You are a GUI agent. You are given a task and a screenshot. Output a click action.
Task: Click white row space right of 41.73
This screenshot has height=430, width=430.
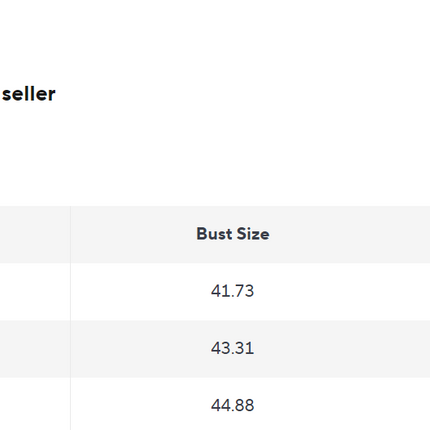pyautogui.click(x=342, y=292)
